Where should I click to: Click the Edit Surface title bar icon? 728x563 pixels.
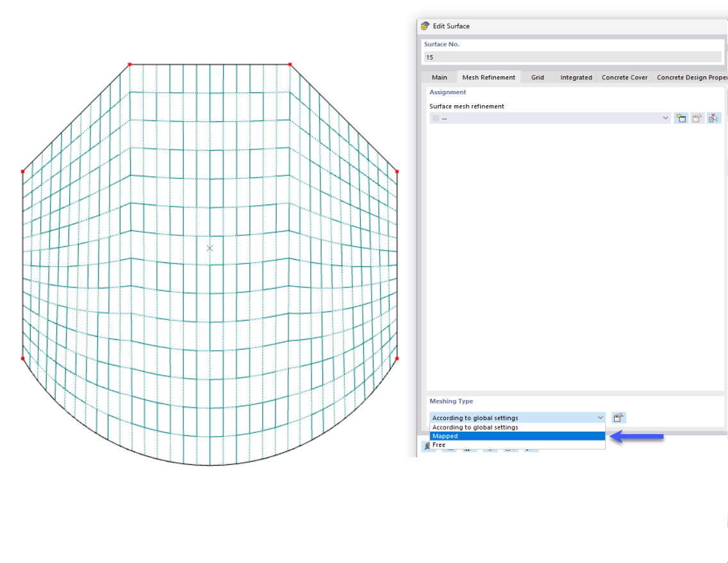tap(424, 26)
